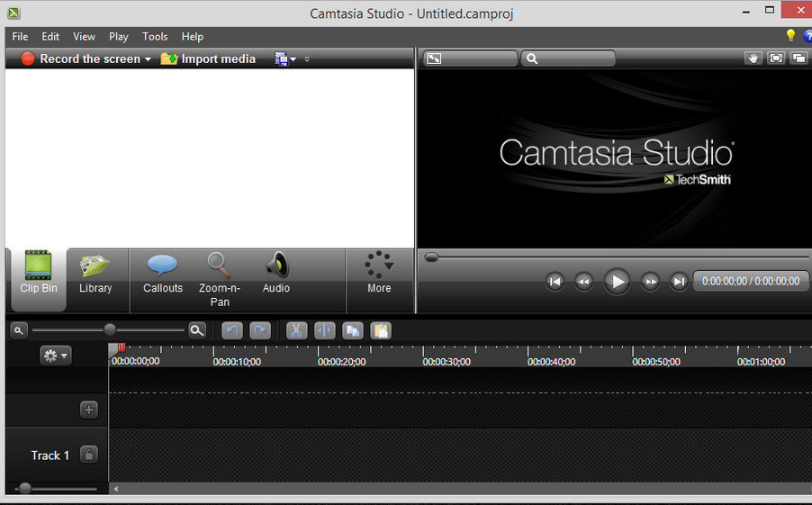Click the Undo button

(x=232, y=330)
